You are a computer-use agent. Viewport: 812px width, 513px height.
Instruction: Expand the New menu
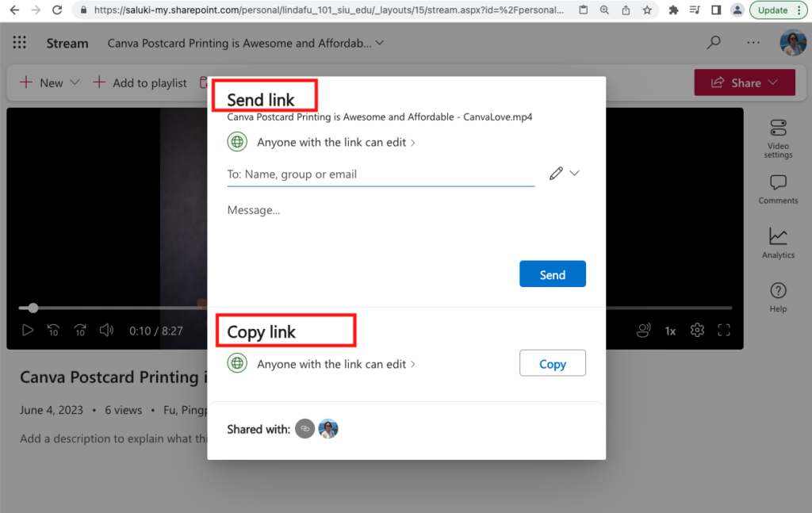point(74,82)
